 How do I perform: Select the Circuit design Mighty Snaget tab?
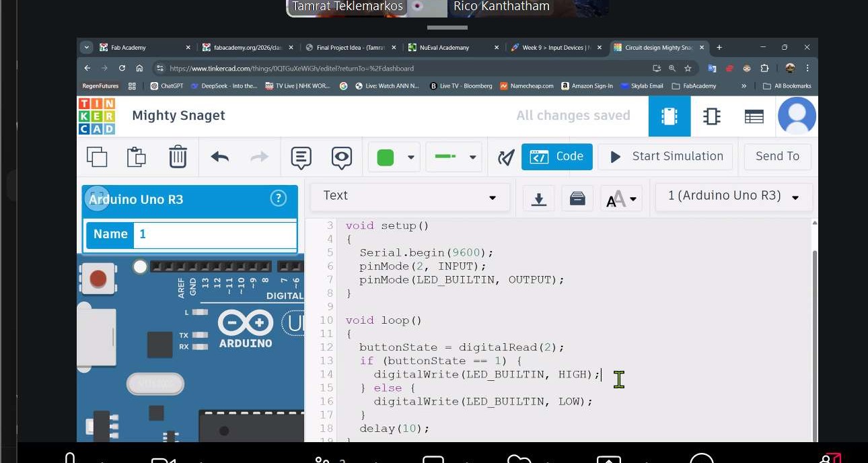pos(659,48)
